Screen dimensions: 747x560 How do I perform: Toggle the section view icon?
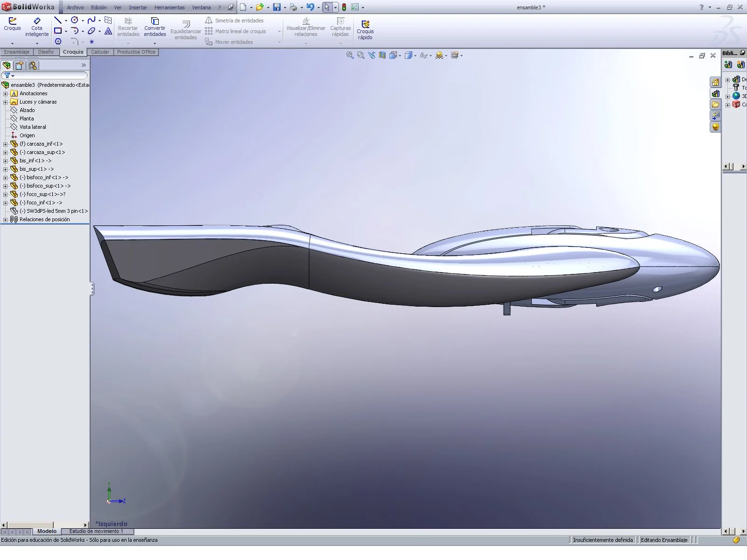(x=382, y=55)
